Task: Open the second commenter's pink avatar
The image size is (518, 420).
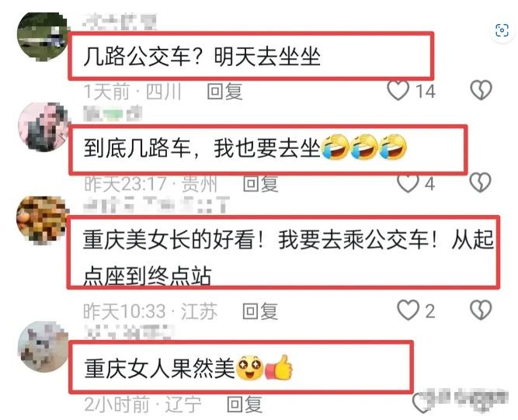Action: click(43, 127)
